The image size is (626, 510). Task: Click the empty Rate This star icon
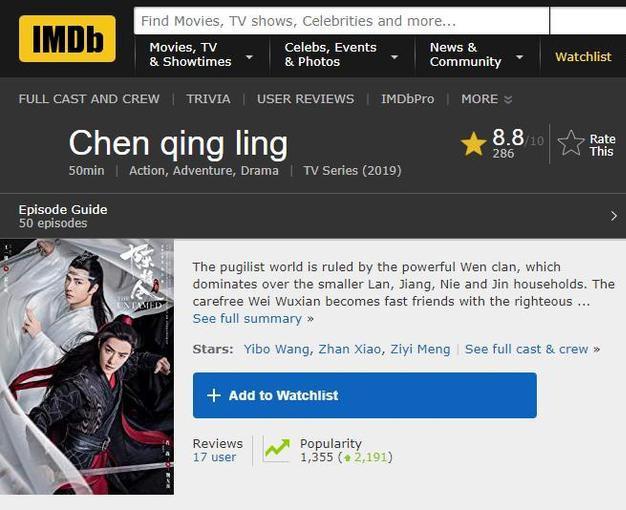point(571,143)
